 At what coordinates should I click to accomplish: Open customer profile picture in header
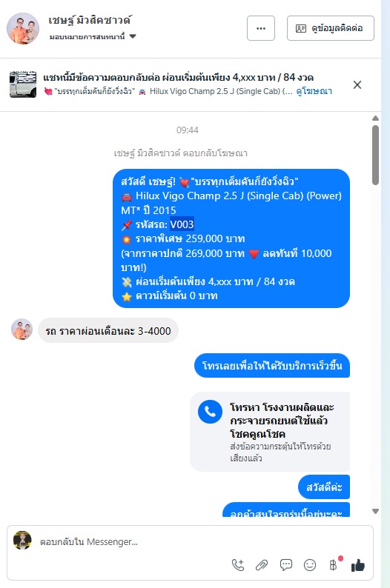tap(23, 28)
